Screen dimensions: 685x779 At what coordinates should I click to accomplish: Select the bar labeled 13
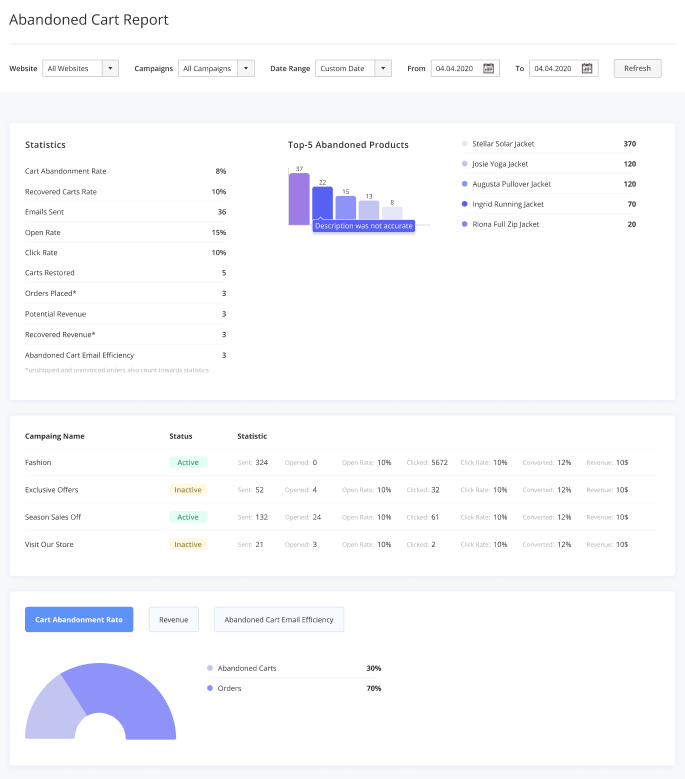click(x=369, y=210)
